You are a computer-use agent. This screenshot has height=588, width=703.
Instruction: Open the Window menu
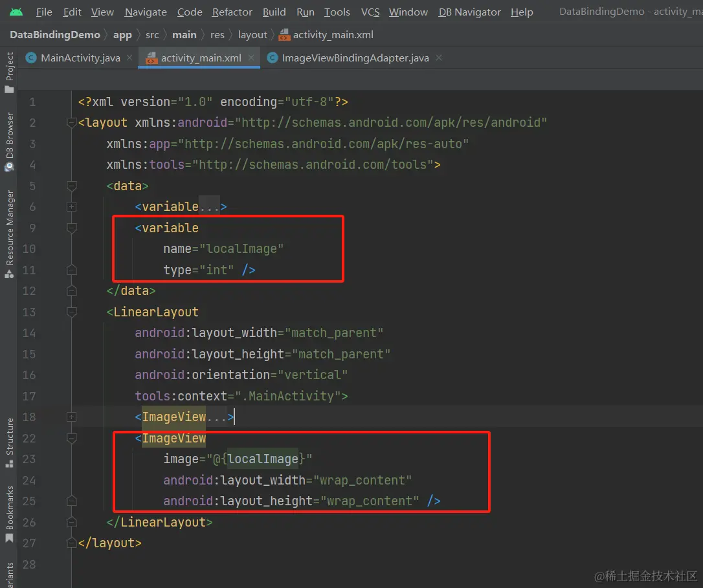[x=408, y=12]
